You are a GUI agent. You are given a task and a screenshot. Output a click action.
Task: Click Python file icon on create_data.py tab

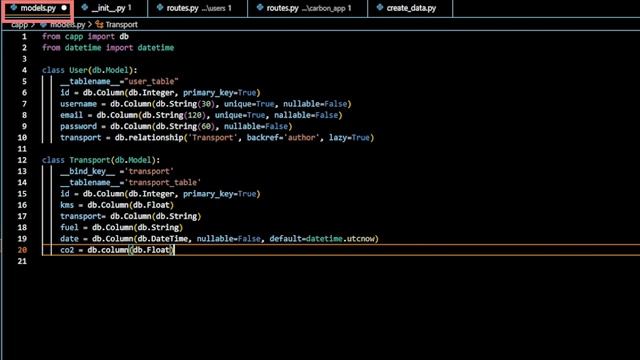coord(380,7)
